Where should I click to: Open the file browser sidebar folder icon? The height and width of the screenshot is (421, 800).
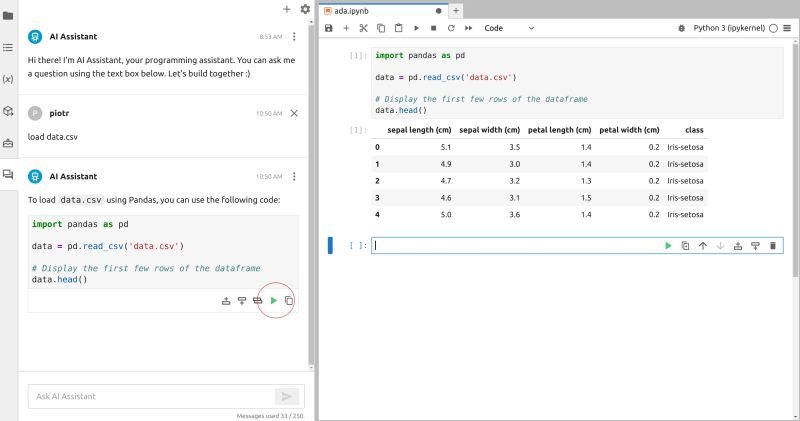click(8, 15)
